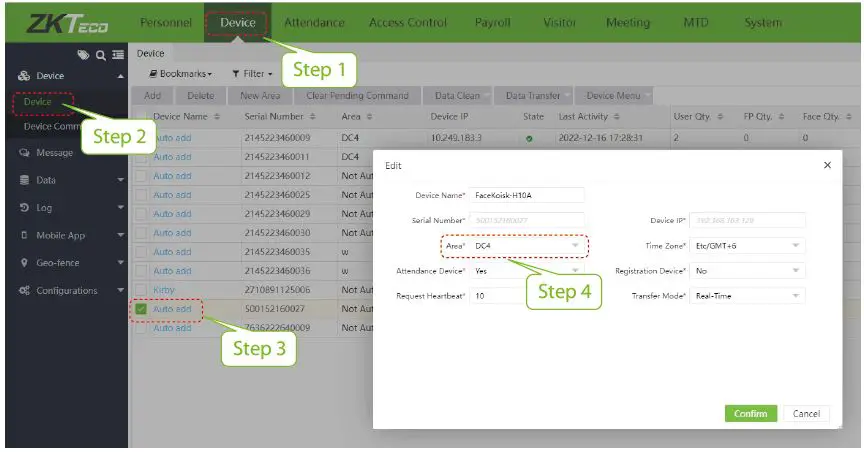
Task: Sort by Device Name column arrows
Action: click(x=217, y=116)
